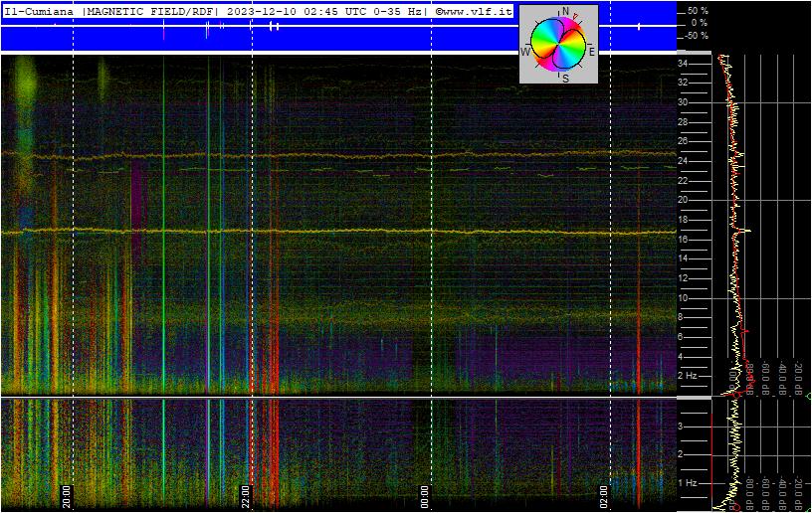Image resolution: width=812 pixels, height=513 pixels.
Task: Click the 02:00 time marker
Action: (603, 496)
